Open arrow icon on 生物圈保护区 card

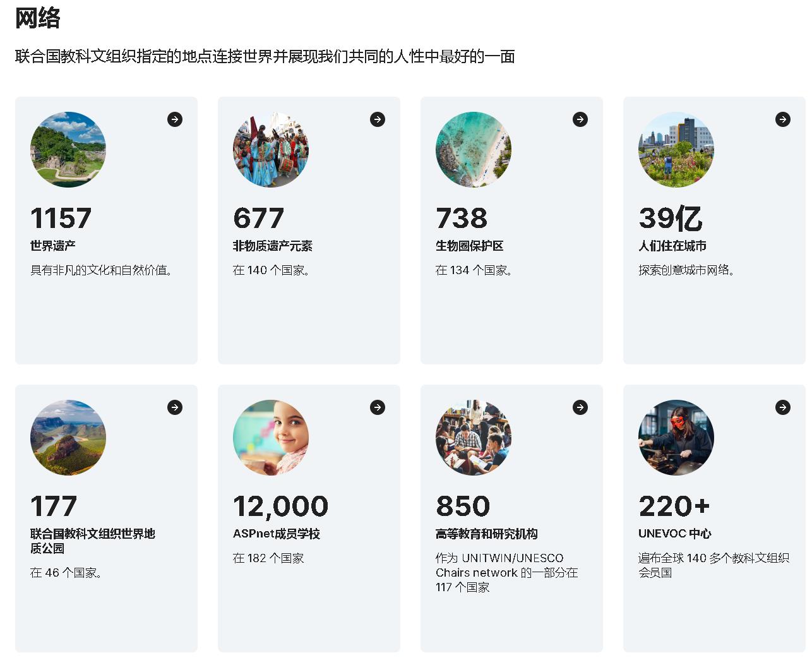click(x=580, y=119)
